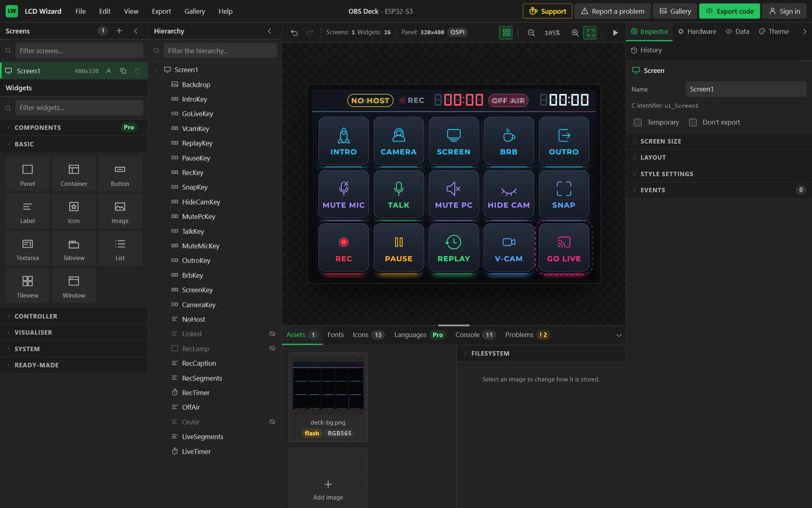
Task: Click the Filter the hierarchy field
Action: point(220,51)
